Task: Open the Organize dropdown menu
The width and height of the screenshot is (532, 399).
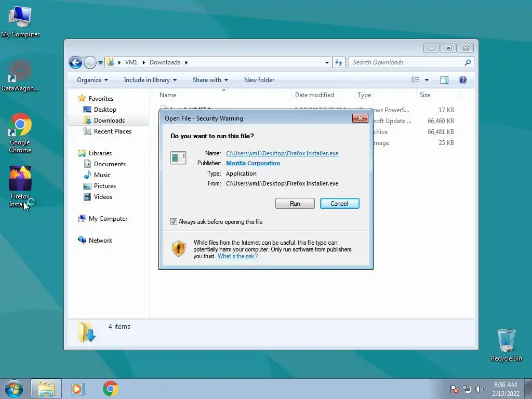Action: [92, 80]
